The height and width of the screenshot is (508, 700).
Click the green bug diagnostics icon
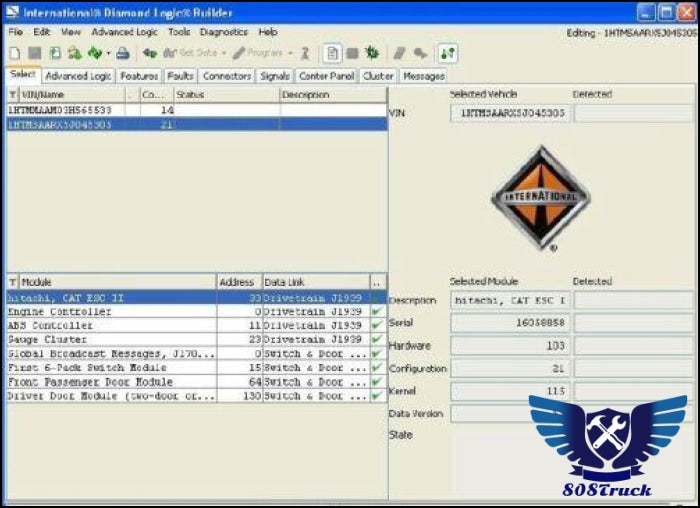[372, 53]
